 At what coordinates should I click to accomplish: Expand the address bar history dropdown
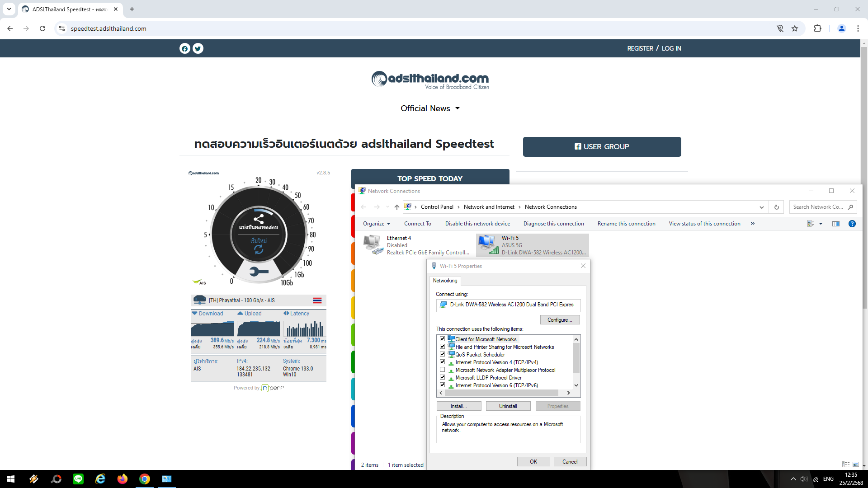(761, 207)
